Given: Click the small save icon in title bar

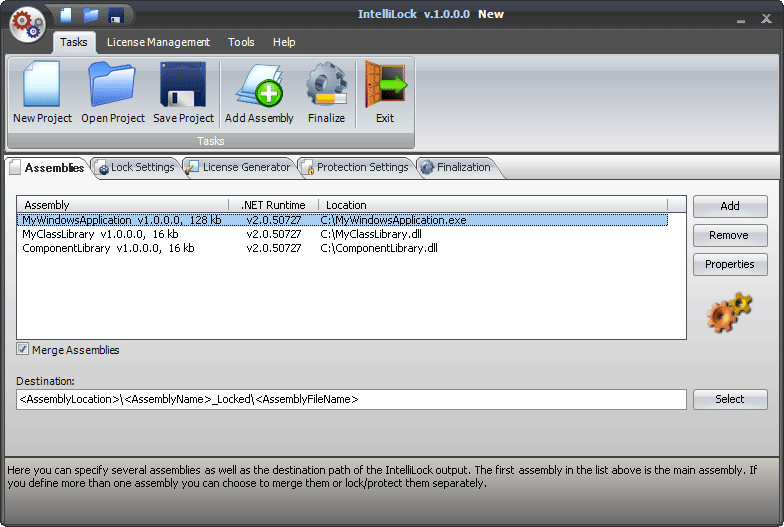Looking at the screenshot, I should click(x=116, y=15).
